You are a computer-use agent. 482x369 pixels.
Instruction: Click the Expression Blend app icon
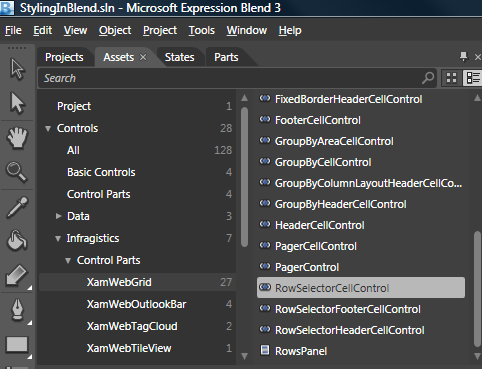point(7,8)
